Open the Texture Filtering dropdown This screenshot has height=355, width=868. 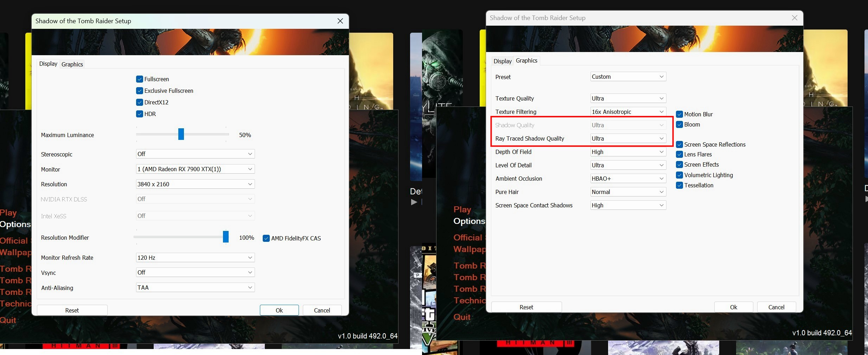[x=628, y=112]
